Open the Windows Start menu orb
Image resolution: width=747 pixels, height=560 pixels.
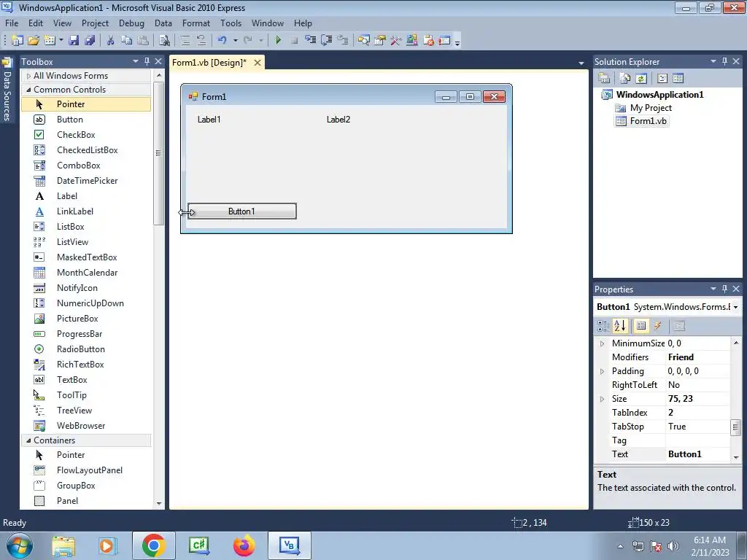20,545
